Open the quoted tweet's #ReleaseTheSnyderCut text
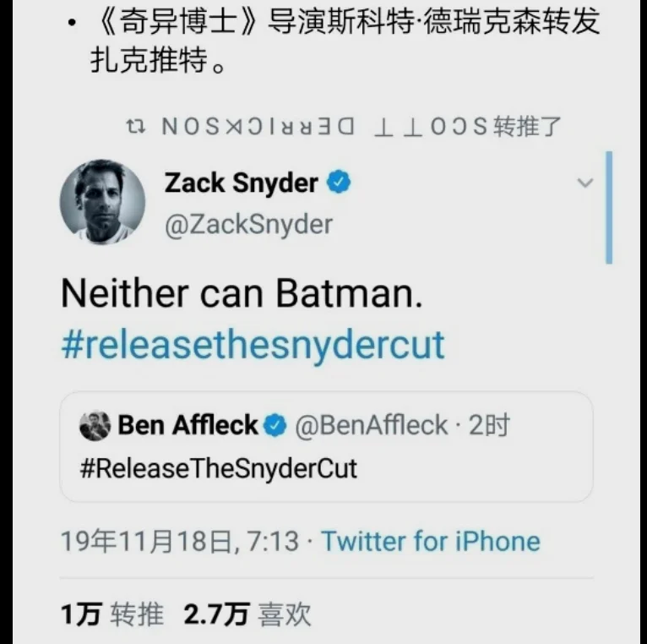This screenshot has height=644, width=647. (x=219, y=468)
